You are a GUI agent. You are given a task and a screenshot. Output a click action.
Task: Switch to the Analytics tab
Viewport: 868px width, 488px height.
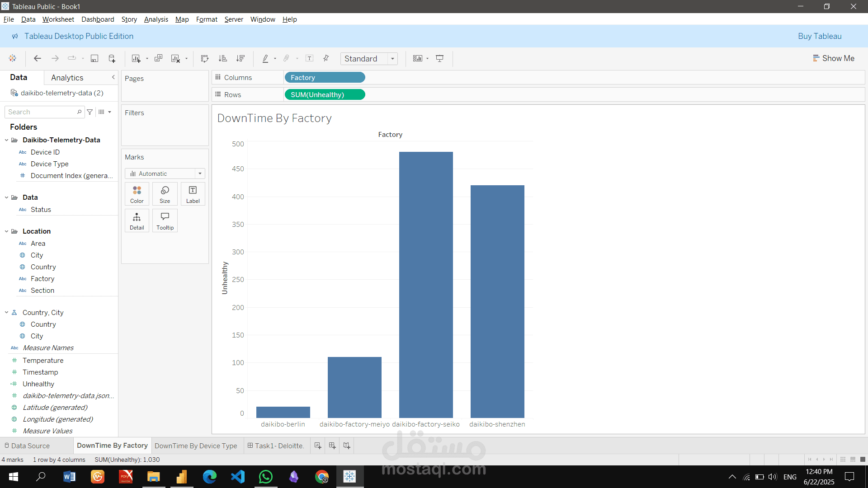(67, 78)
